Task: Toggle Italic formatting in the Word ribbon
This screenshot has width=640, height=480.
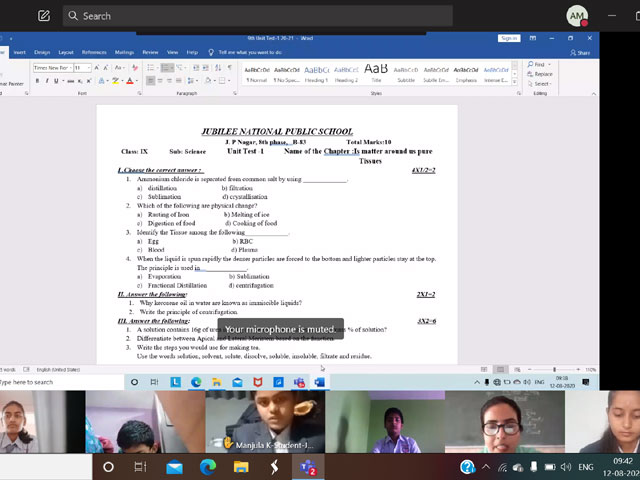Action: pyautogui.click(x=46, y=81)
